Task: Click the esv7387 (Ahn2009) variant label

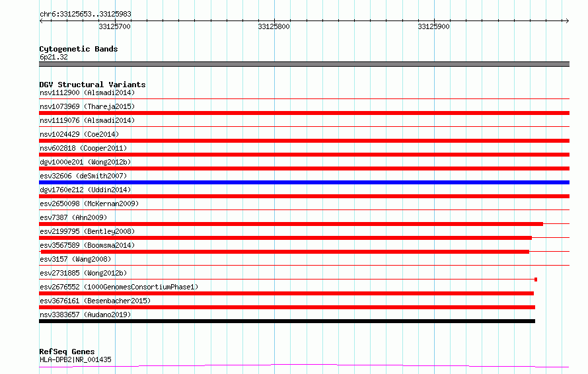Action: [73, 217]
